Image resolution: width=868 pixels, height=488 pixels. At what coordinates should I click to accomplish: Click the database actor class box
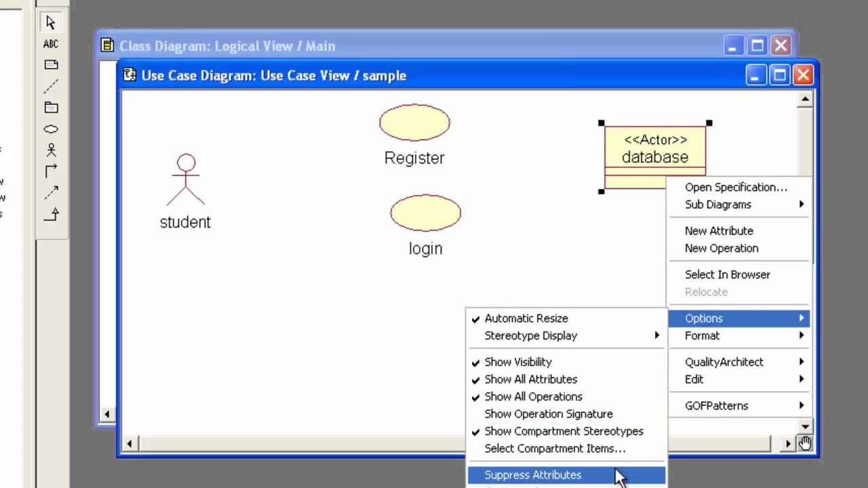tap(655, 157)
